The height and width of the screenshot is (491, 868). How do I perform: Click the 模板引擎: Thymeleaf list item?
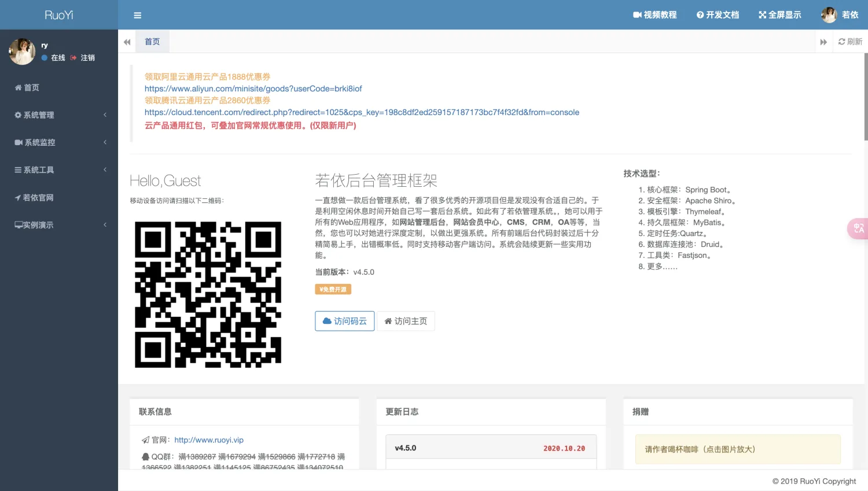click(x=687, y=212)
